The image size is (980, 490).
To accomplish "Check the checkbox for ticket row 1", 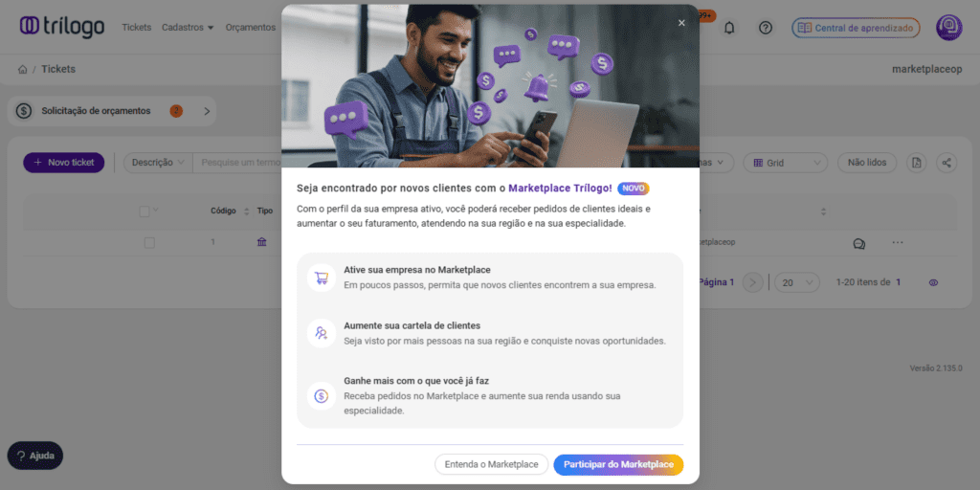I will coord(149,242).
